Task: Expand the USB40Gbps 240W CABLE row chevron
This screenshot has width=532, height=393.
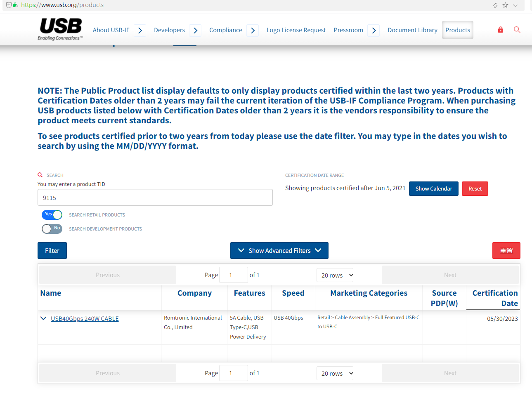Action: tap(43, 318)
